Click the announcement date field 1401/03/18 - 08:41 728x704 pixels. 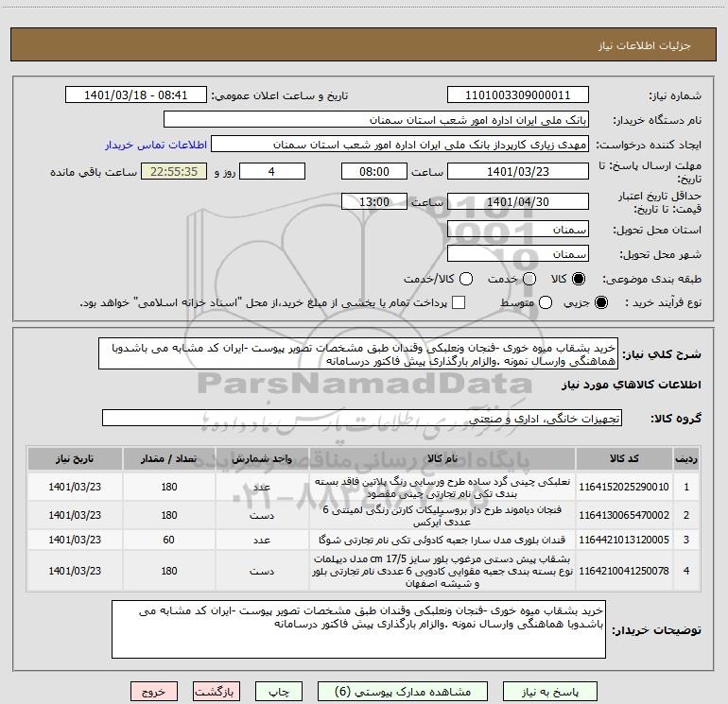click(136, 95)
